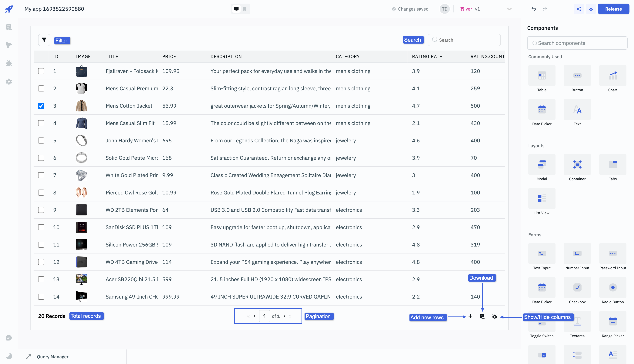Click the table download icon
Image resolution: width=634 pixels, height=364 pixels.
(x=482, y=316)
